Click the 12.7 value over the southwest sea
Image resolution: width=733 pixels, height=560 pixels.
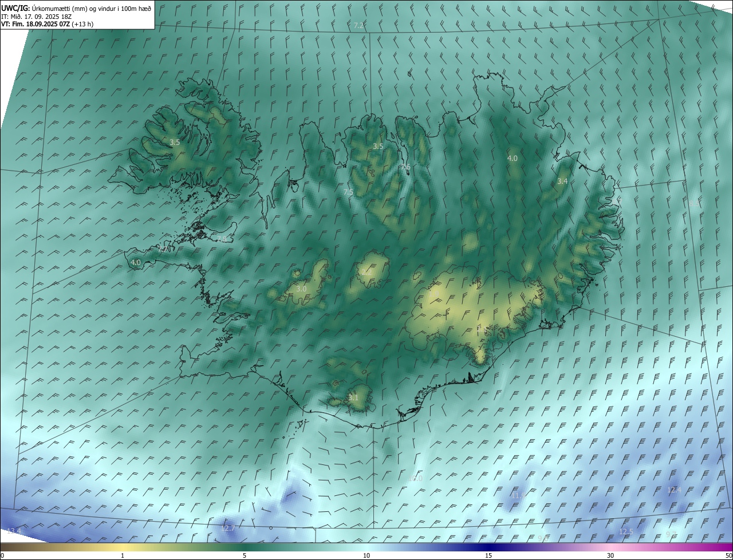[x=228, y=528]
